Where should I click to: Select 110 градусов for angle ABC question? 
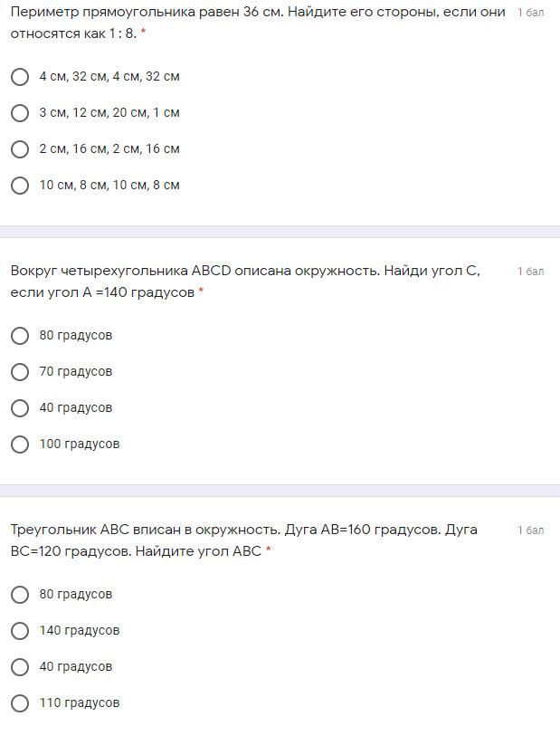[x=20, y=703]
